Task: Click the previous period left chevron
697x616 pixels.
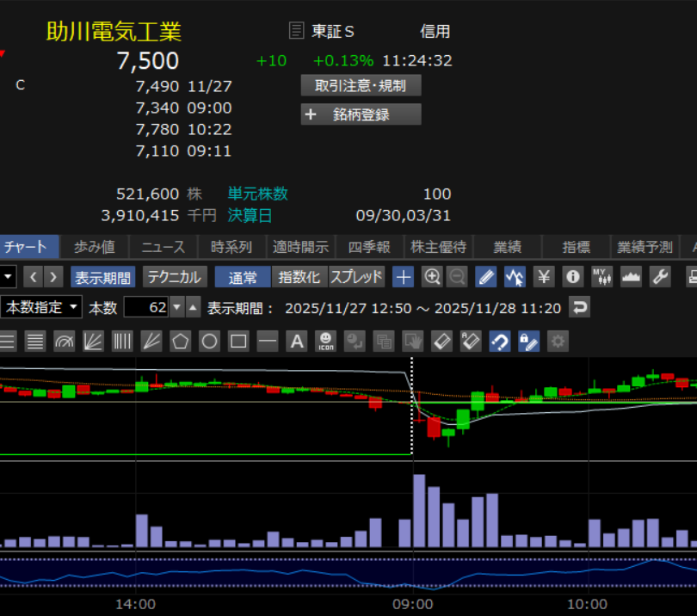Action: click(x=33, y=277)
